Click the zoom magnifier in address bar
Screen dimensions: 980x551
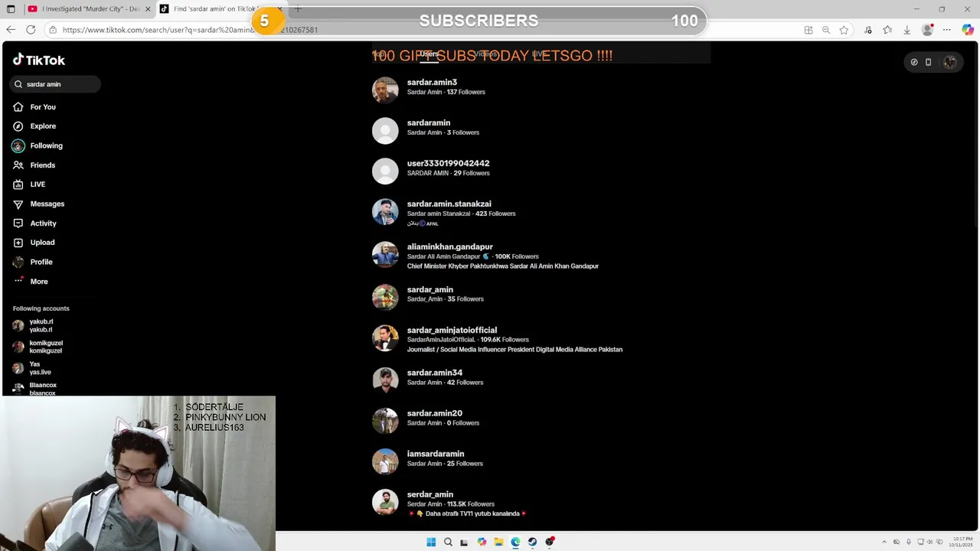coord(826,30)
